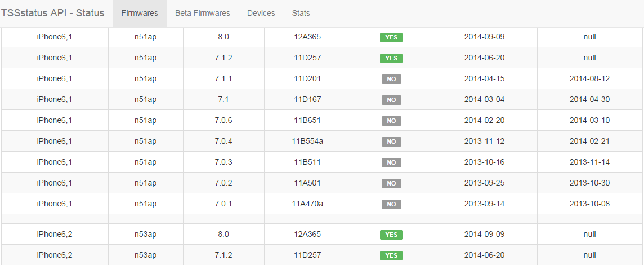644x265 pixels.
Task: Click release date 2014-04-15
Action: tap(484, 78)
